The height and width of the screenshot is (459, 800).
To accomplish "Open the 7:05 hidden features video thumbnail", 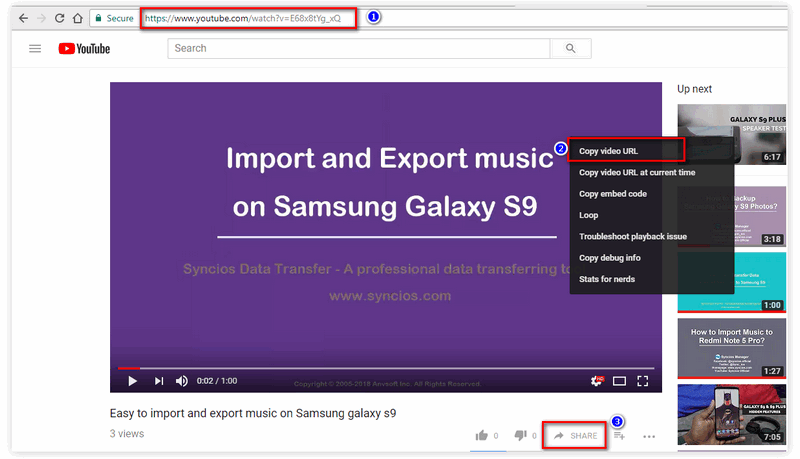I will tap(732, 415).
